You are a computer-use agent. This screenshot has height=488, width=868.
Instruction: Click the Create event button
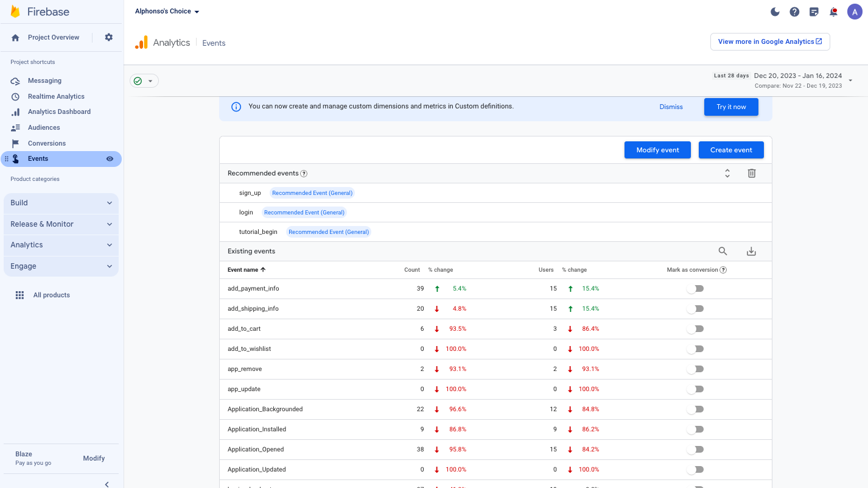pos(730,150)
